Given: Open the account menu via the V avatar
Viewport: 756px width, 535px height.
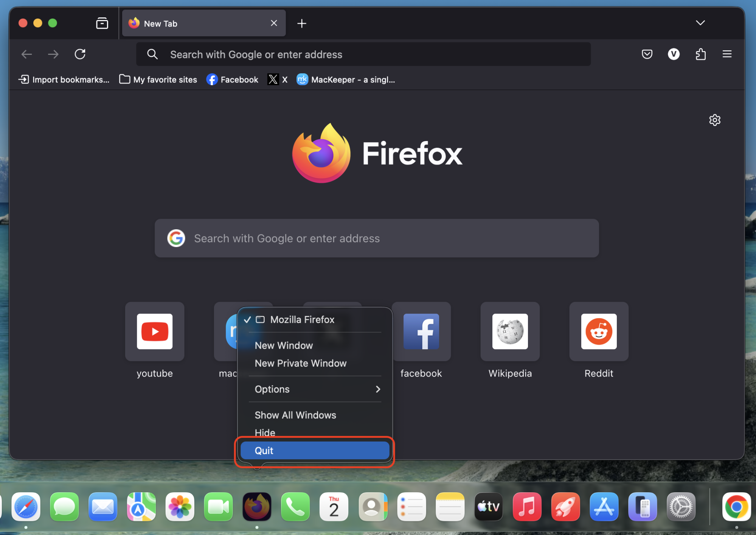Looking at the screenshot, I should (673, 54).
